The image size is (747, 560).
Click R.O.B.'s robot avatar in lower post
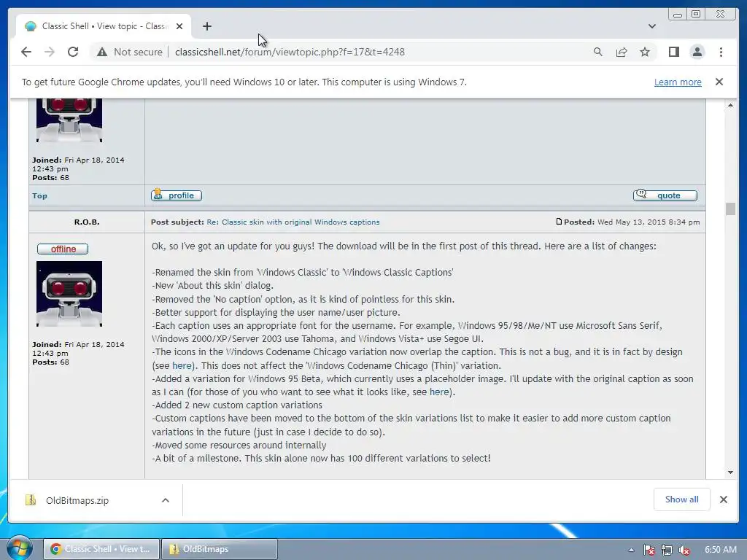(x=69, y=294)
